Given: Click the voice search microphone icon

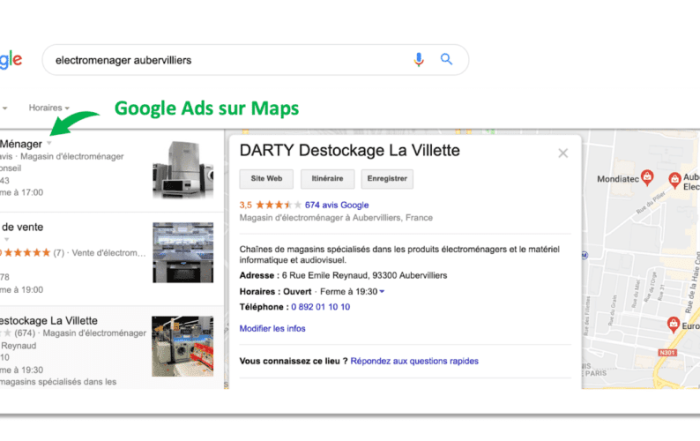Looking at the screenshot, I should pos(418,59).
